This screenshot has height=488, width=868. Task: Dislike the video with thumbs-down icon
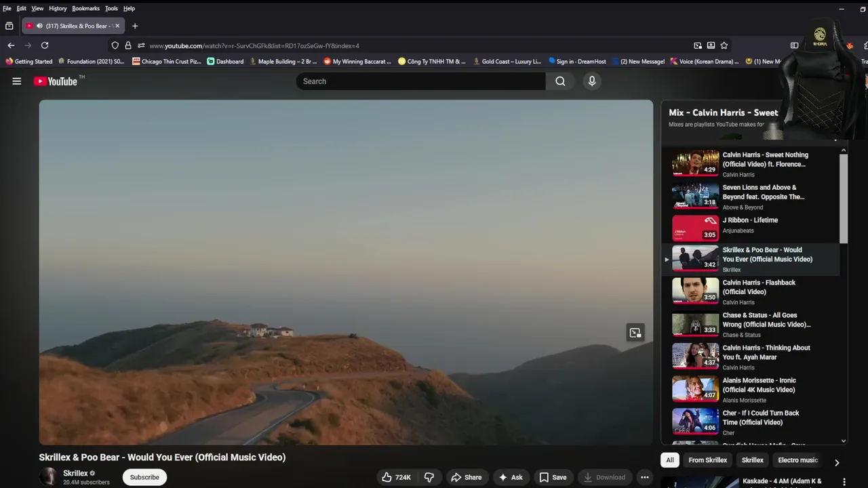429,477
